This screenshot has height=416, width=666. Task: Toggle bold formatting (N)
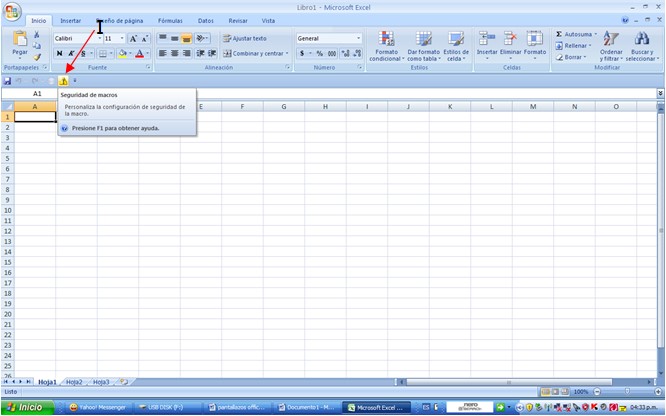click(59, 54)
